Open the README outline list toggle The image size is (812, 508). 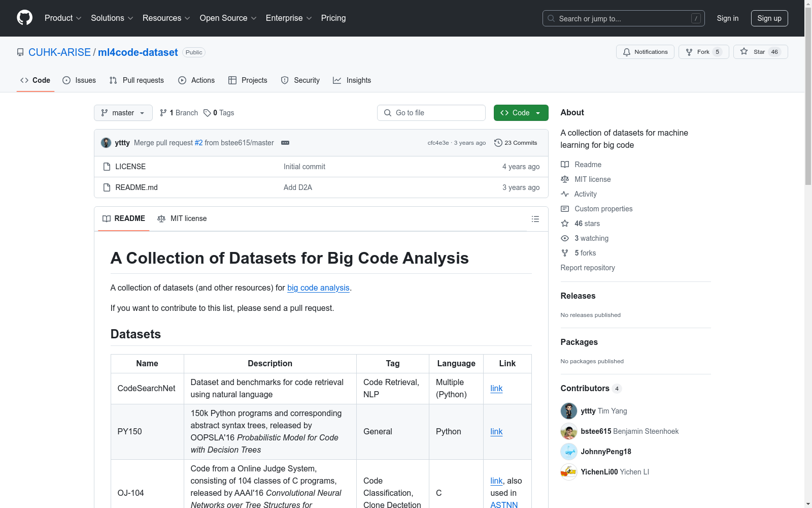535,218
